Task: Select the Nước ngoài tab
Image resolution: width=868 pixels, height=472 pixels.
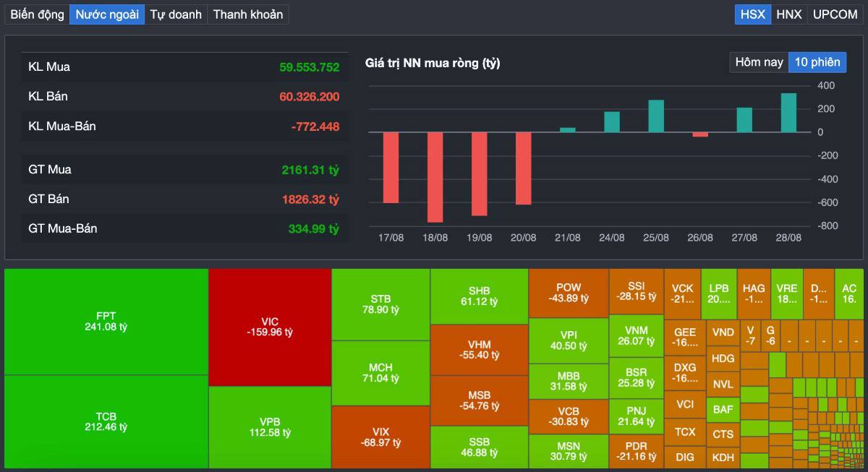Action: pyautogui.click(x=107, y=14)
